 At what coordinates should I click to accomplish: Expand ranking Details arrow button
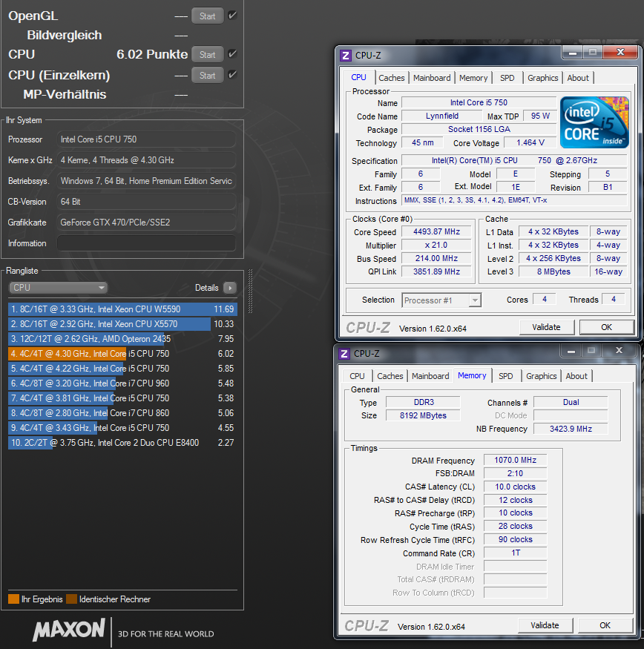click(230, 288)
